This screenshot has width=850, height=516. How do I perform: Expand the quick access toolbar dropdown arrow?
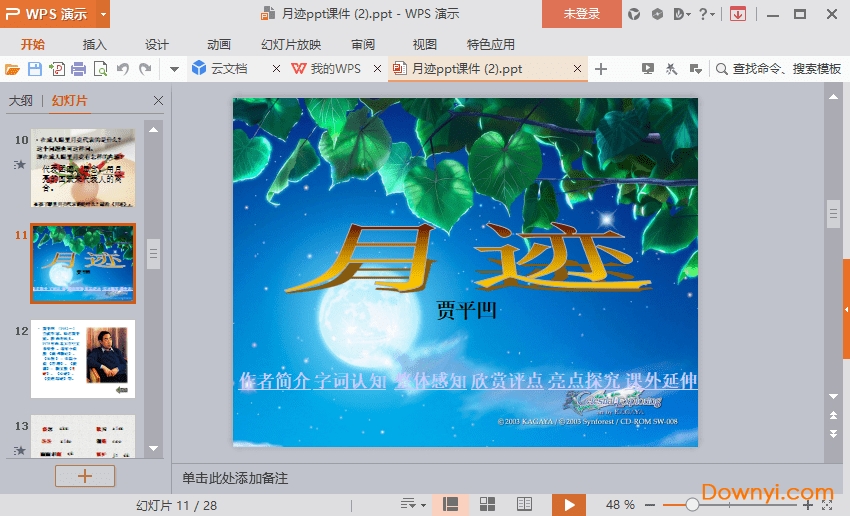[174, 69]
